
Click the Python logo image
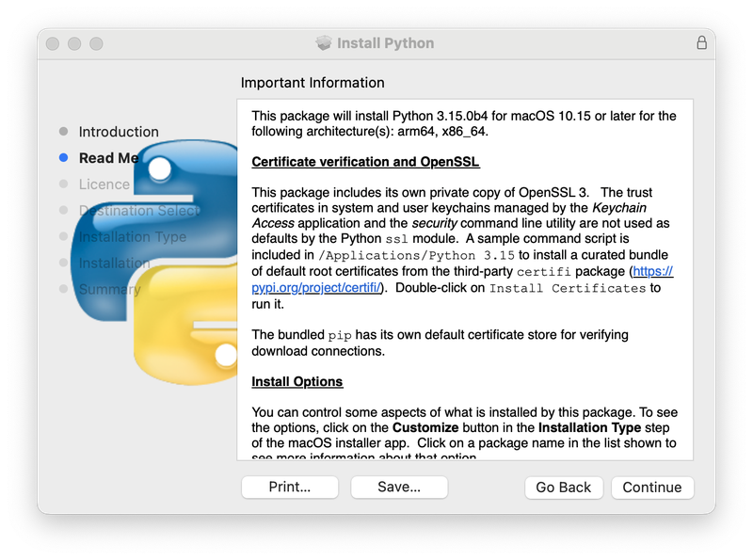[x=154, y=263]
